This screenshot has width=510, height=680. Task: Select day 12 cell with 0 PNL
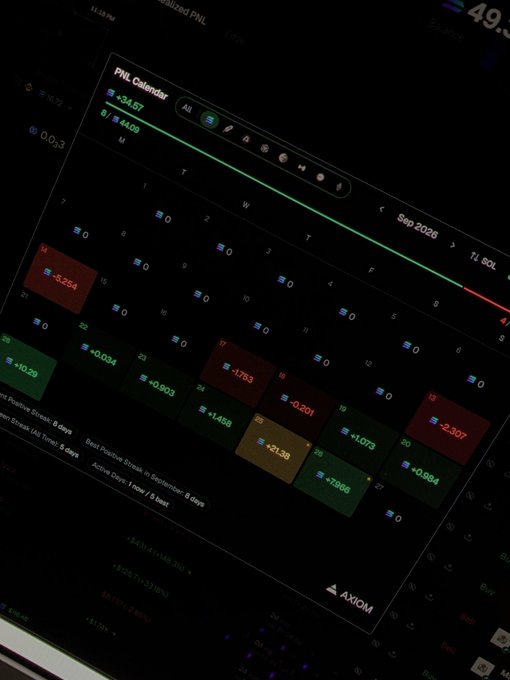click(x=383, y=394)
